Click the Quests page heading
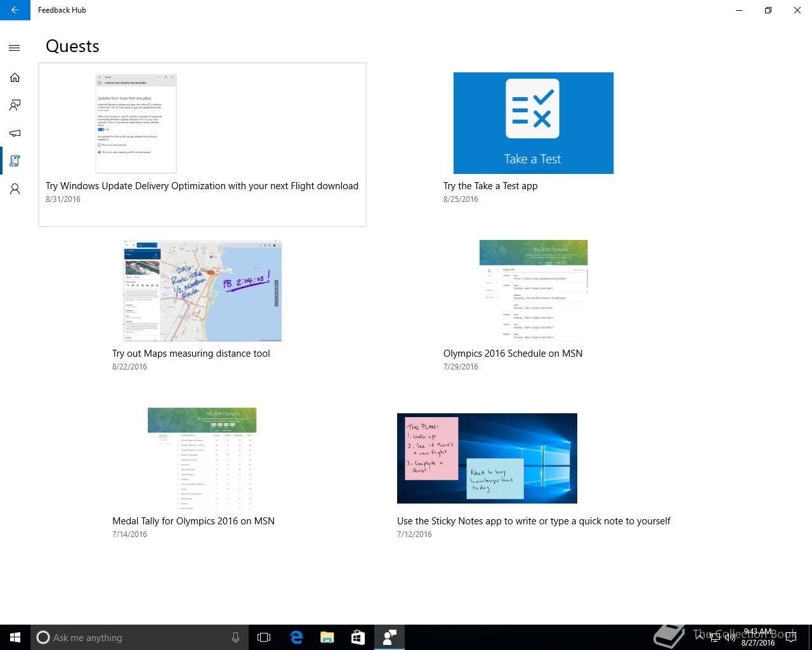 point(72,46)
